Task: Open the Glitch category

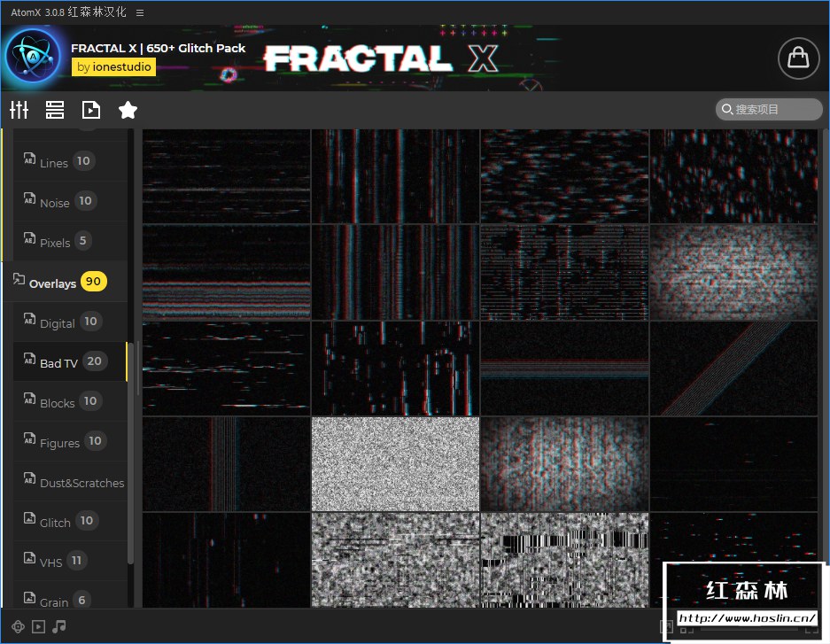Action: click(70, 521)
